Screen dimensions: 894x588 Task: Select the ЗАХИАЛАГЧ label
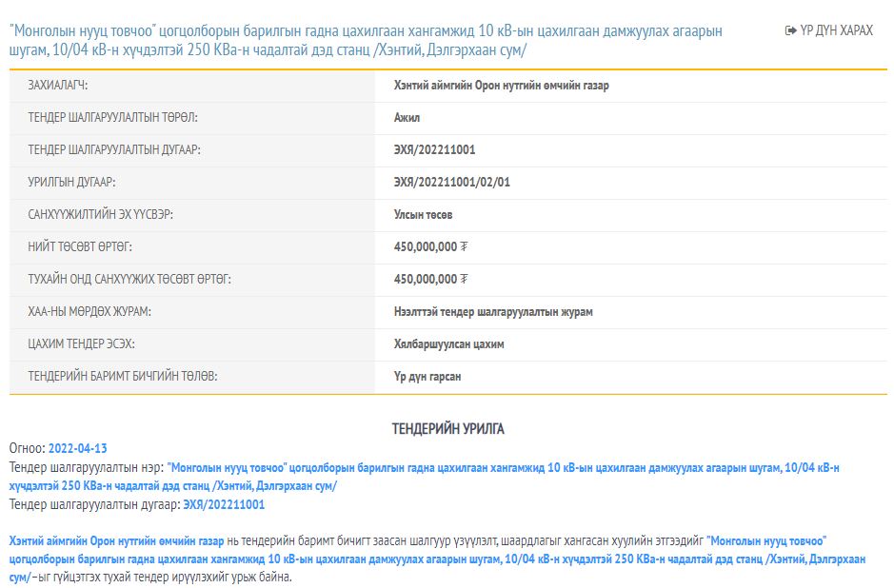(x=58, y=86)
